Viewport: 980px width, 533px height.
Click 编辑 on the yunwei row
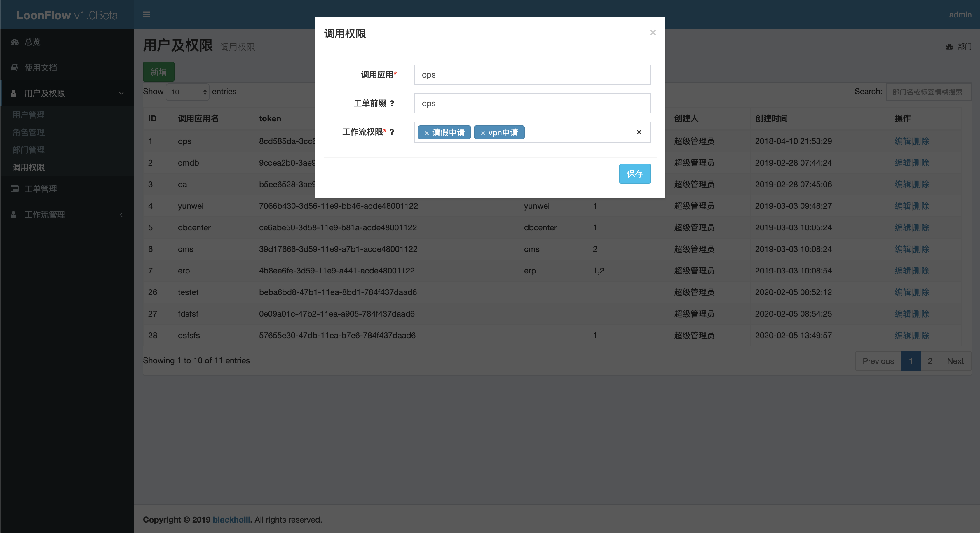click(903, 206)
